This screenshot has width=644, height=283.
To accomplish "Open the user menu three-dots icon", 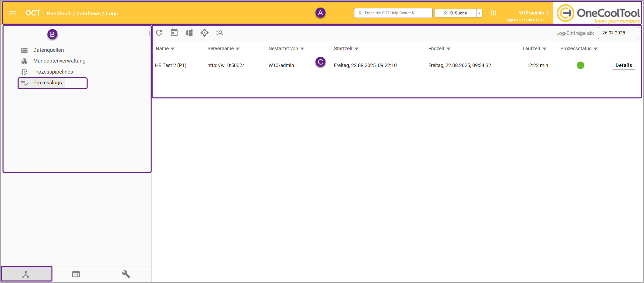I will tap(548, 13).
